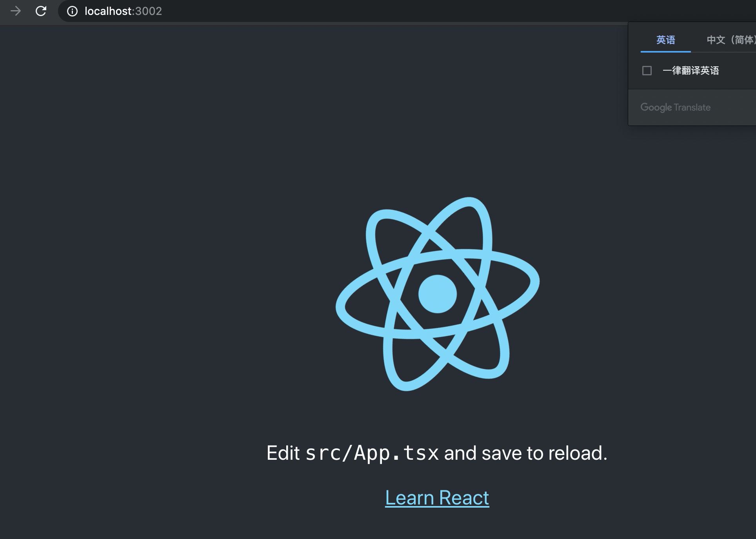Enable the 一律翻译英语 checkbox
Screen dimensions: 756x539
(647, 71)
